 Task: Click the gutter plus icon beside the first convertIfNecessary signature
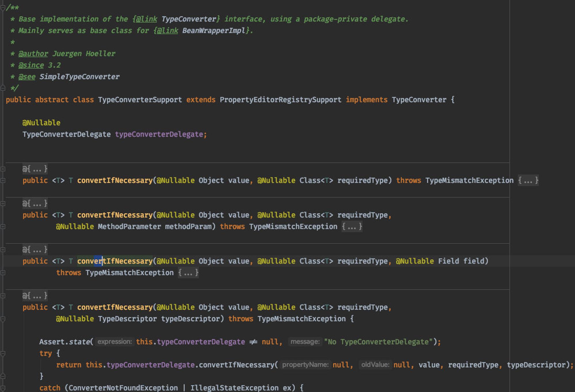tap(3, 181)
